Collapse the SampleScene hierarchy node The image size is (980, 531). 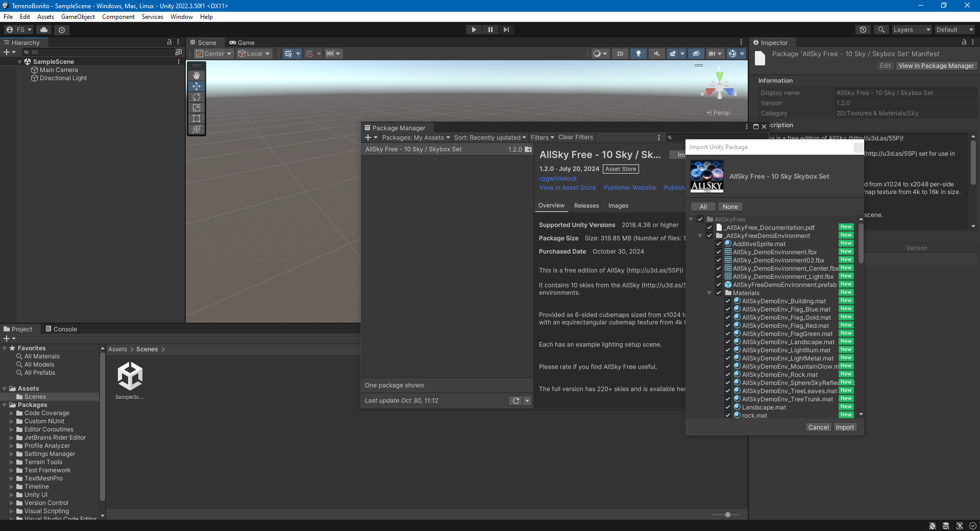click(x=20, y=62)
